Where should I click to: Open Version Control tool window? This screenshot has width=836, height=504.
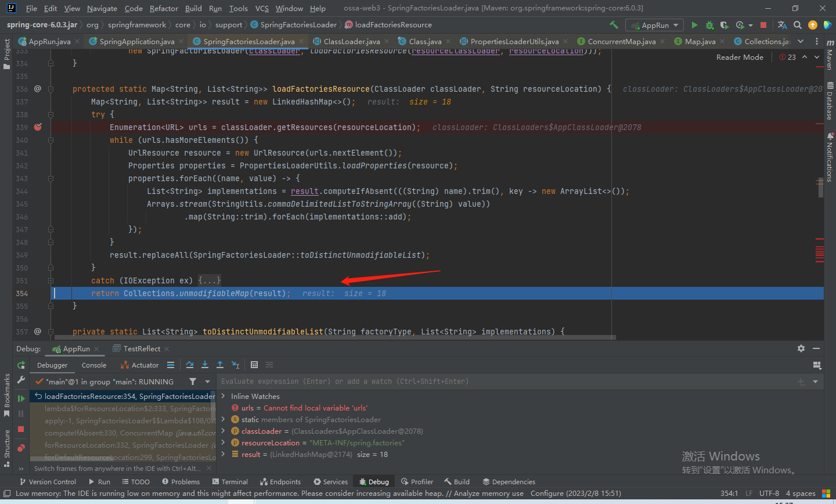tap(48, 481)
